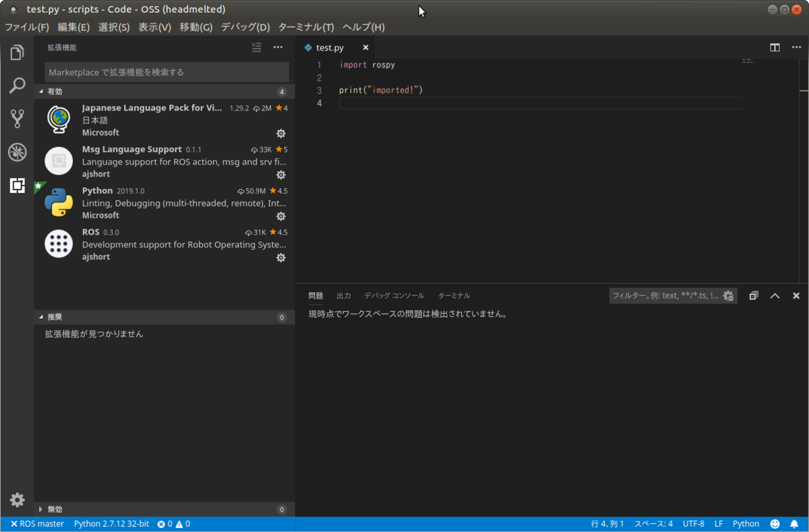
Task: Close the test.py editor tab
Action: (x=366, y=48)
